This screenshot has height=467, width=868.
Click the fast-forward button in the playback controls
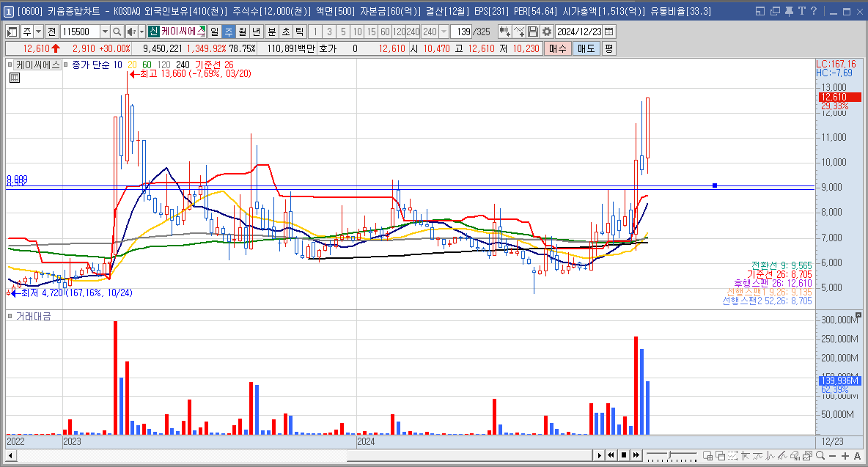click(x=636, y=455)
